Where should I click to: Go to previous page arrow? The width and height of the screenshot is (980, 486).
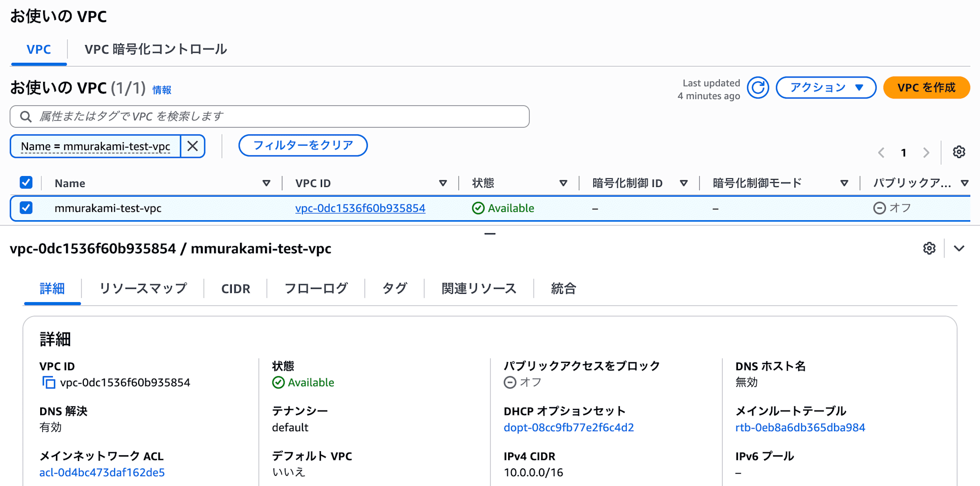(x=881, y=153)
